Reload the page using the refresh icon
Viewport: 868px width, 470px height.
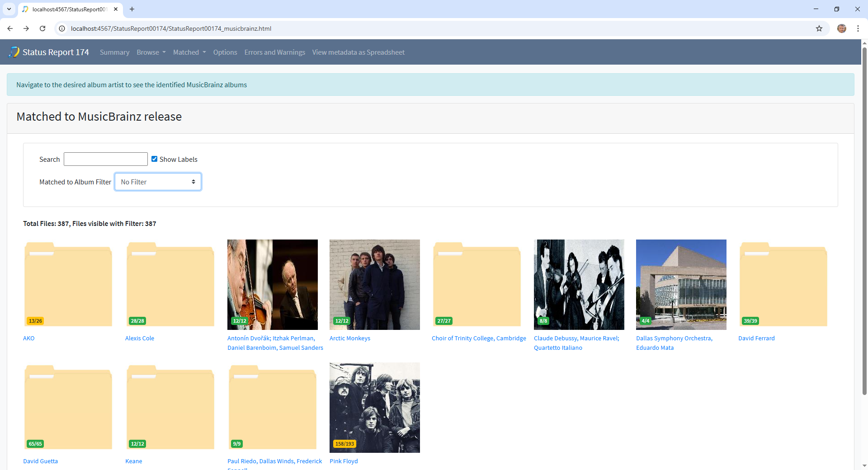coord(42,28)
